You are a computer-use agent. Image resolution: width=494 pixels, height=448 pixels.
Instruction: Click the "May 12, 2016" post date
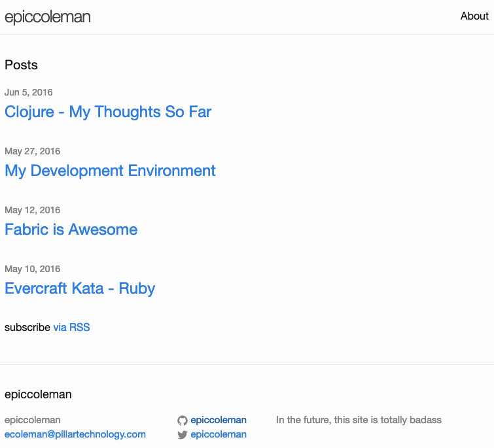[32, 210]
